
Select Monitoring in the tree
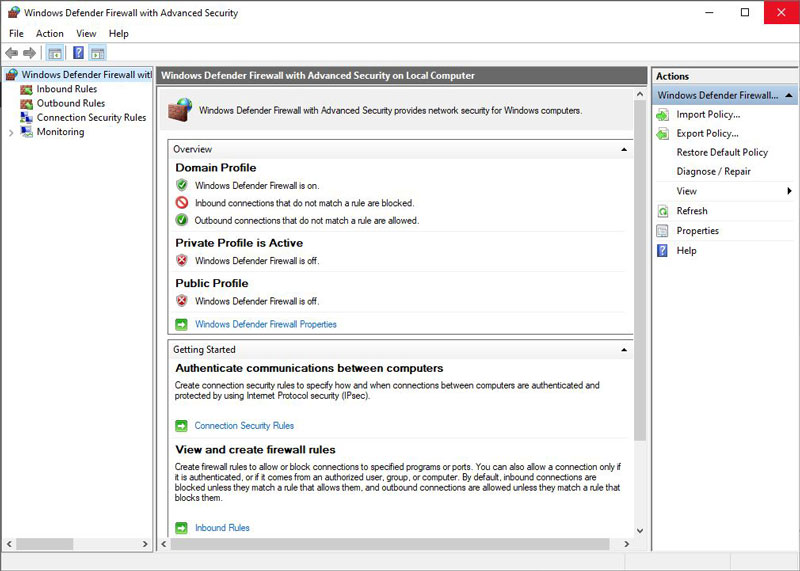tap(60, 132)
